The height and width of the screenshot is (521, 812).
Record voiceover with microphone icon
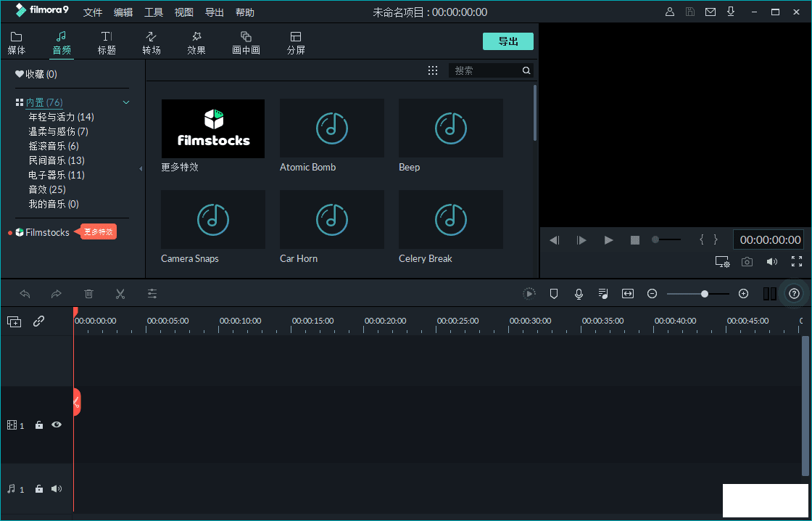[x=579, y=294]
